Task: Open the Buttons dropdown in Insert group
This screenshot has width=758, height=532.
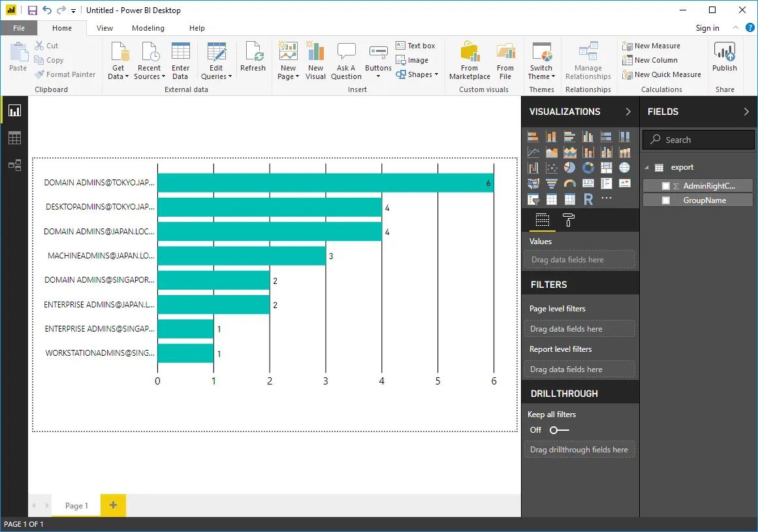Action: 378,61
